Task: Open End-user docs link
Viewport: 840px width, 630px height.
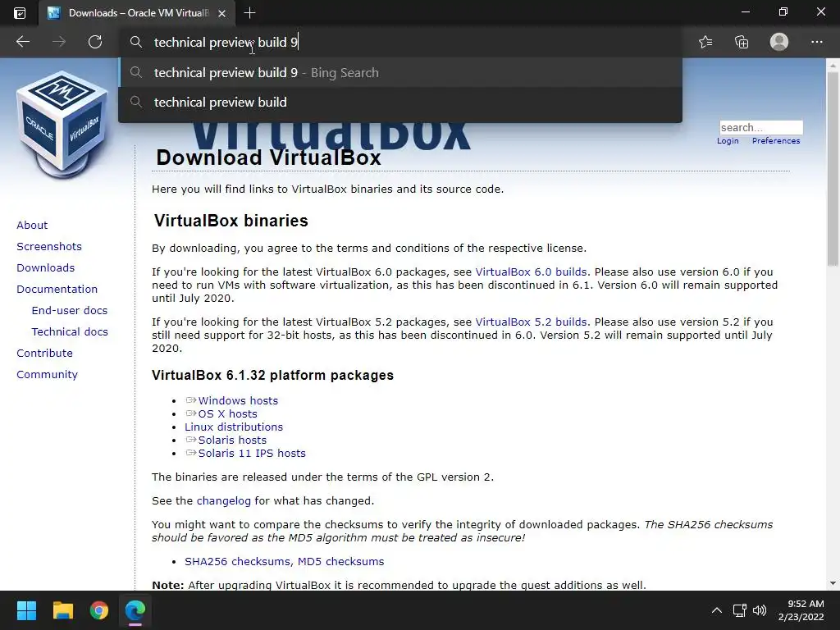Action: click(x=70, y=311)
